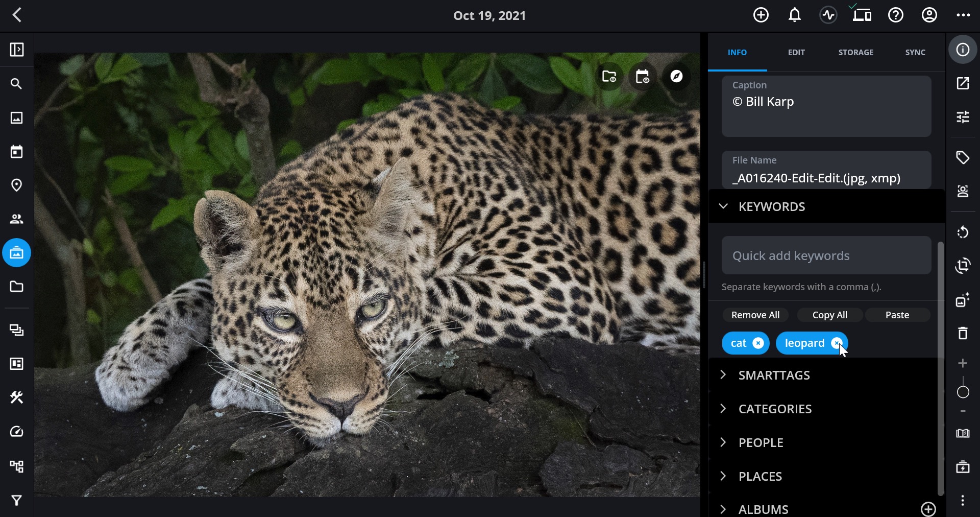Open the connected devices icon
Image resolution: width=980 pixels, height=517 pixels.
pyautogui.click(x=862, y=14)
